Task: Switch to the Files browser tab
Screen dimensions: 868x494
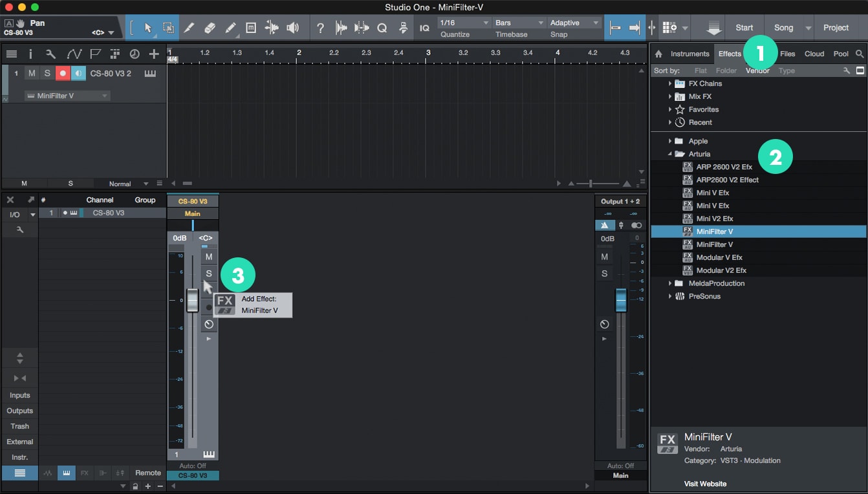Action: pyautogui.click(x=787, y=54)
